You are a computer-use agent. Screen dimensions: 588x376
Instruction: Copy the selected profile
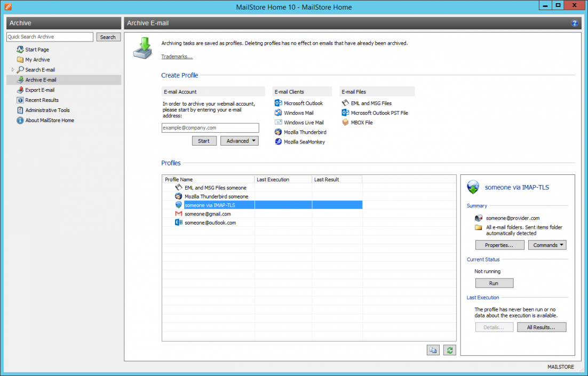tap(433, 350)
